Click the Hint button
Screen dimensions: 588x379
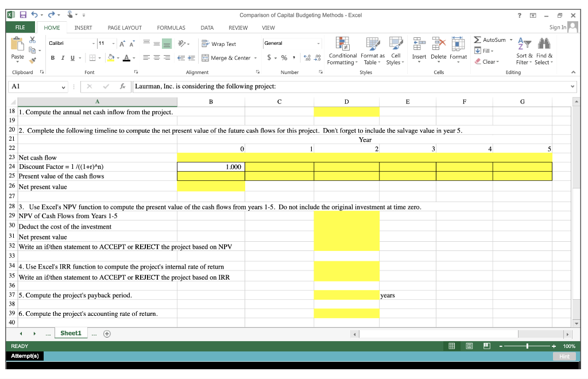(x=564, y=356)
